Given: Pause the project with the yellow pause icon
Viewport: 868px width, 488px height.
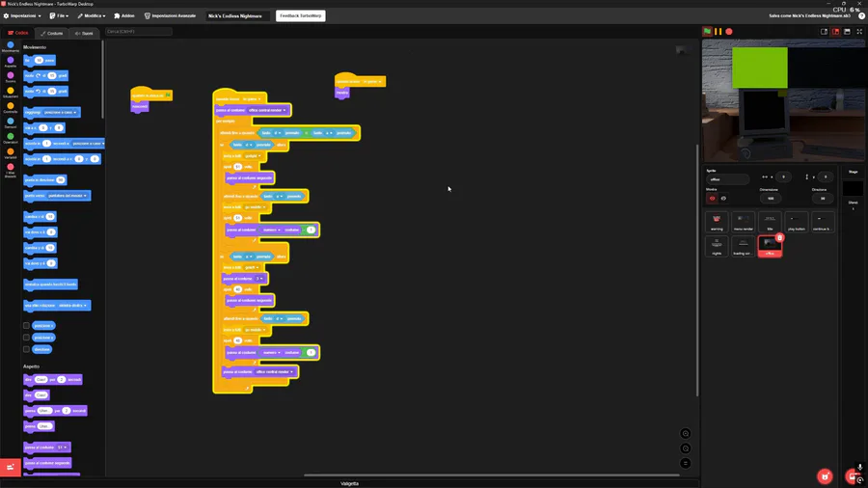Looking at the screenshot, I should [x=718, y=32].
